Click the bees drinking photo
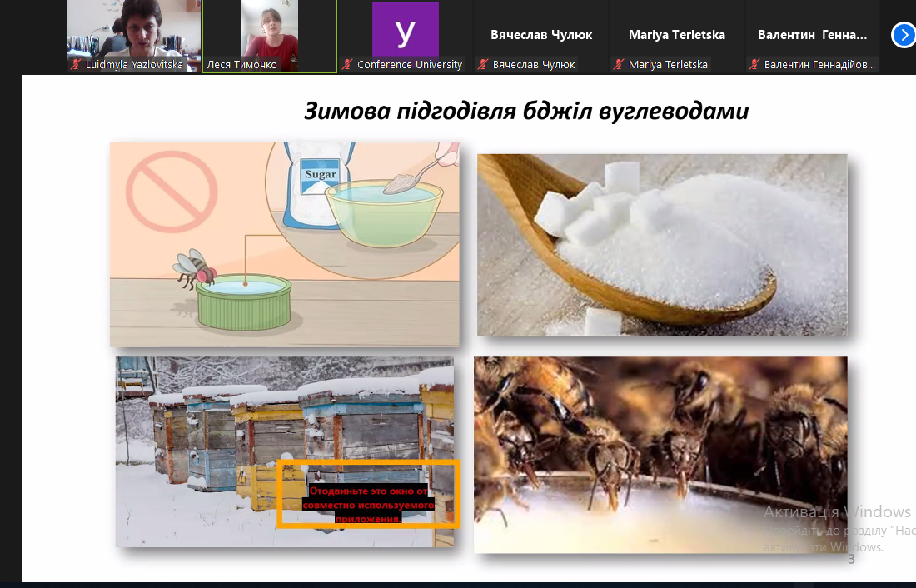916x588 pixels. [x=660, y=454]
